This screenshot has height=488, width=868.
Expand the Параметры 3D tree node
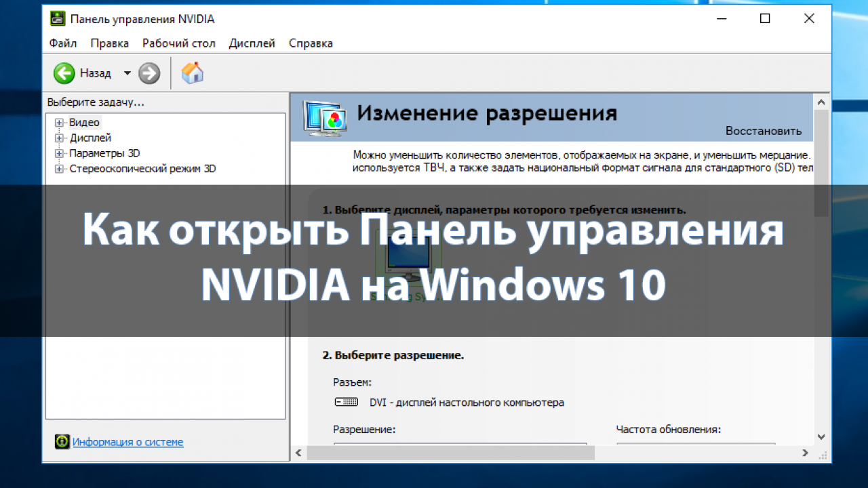click(59, 154)
